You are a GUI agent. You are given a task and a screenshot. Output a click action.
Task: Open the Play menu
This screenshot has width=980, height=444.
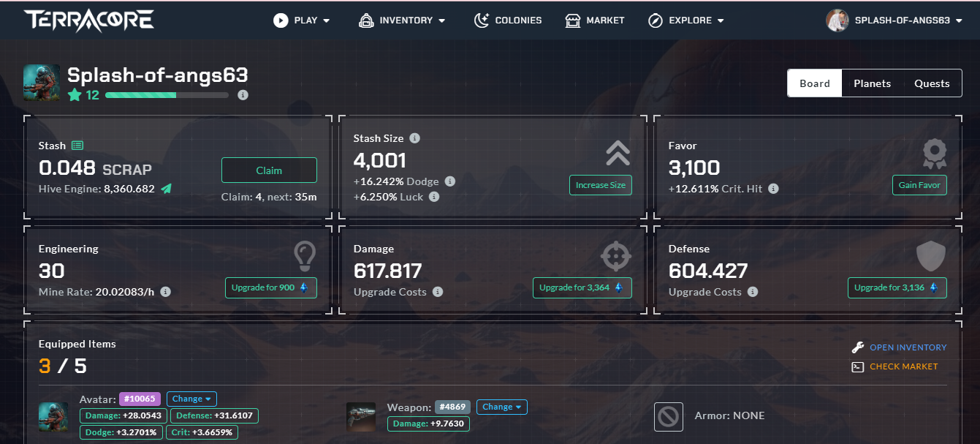[x=302, y=20]
